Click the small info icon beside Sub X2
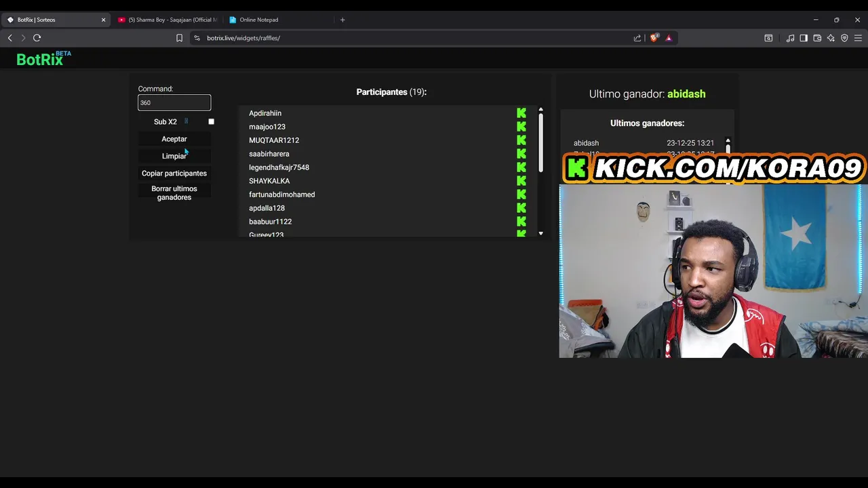This screenshot has height=488, width=868. (x=186, y=121)
